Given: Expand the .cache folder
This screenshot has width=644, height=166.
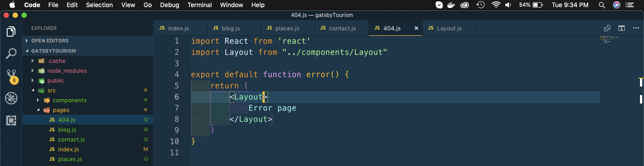Looking at the screenshot, I should (33, 61).
